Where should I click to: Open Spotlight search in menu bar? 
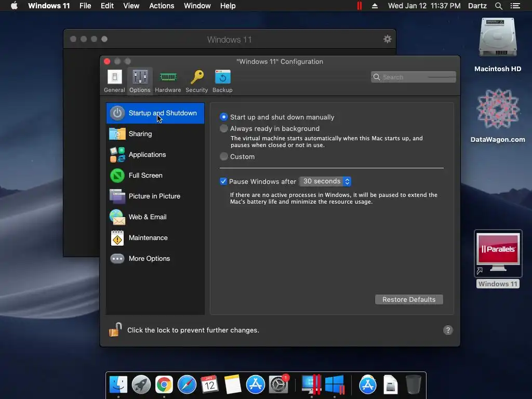(498, 6)
